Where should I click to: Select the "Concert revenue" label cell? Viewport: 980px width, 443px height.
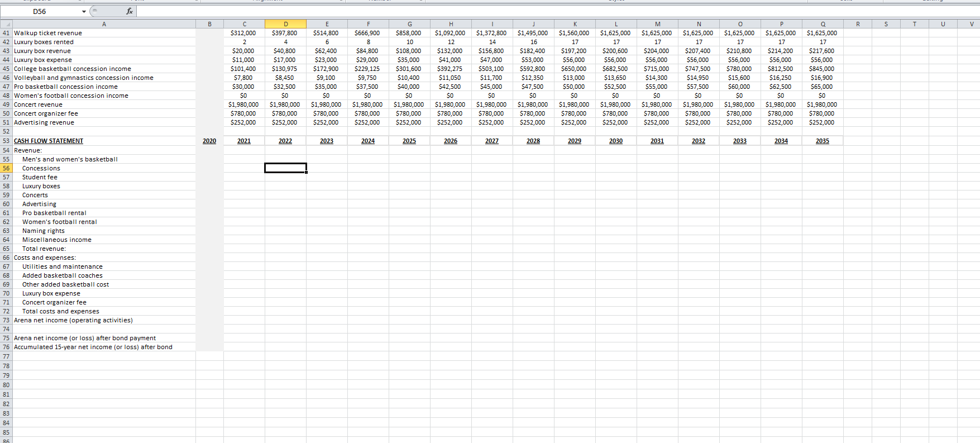tap(104, 104)
